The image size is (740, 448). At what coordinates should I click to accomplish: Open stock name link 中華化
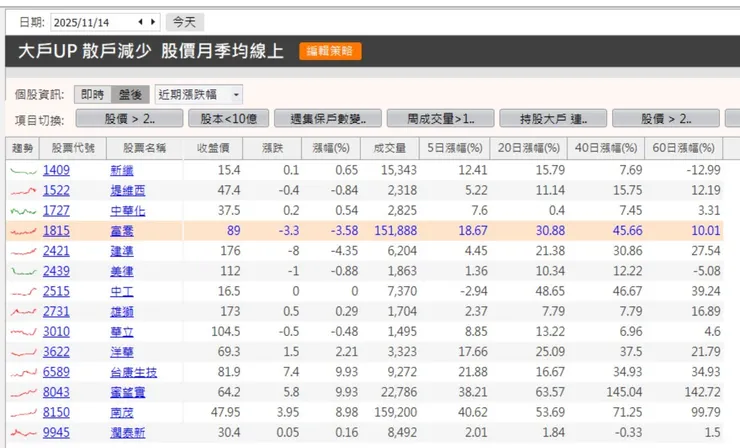coord(128,211)
